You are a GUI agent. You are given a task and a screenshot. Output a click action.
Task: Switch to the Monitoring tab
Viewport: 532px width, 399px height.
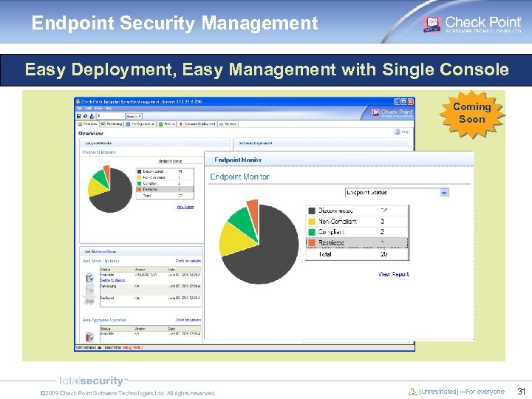pyautogui.click(x=112, y=124)
